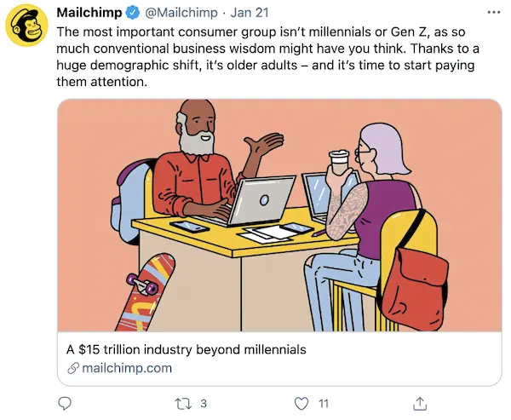Screen dimensions: 511x420
Task: Click the like count of 11
Action: point(323,402)
